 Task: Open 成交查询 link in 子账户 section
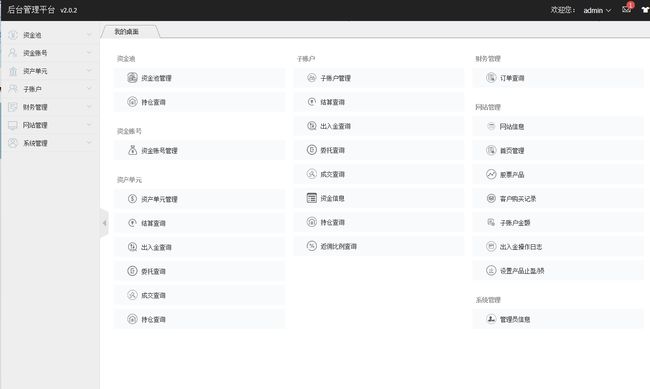click(x=332, y=174)
